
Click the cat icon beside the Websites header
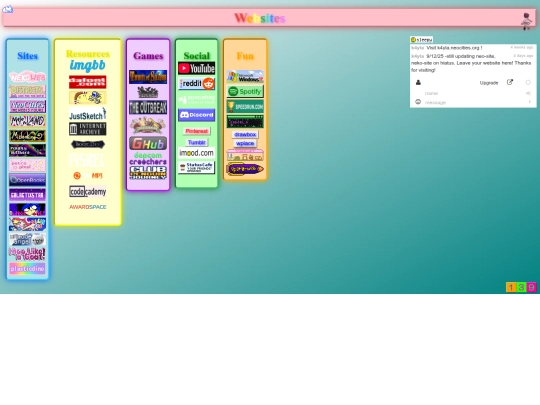8,9
